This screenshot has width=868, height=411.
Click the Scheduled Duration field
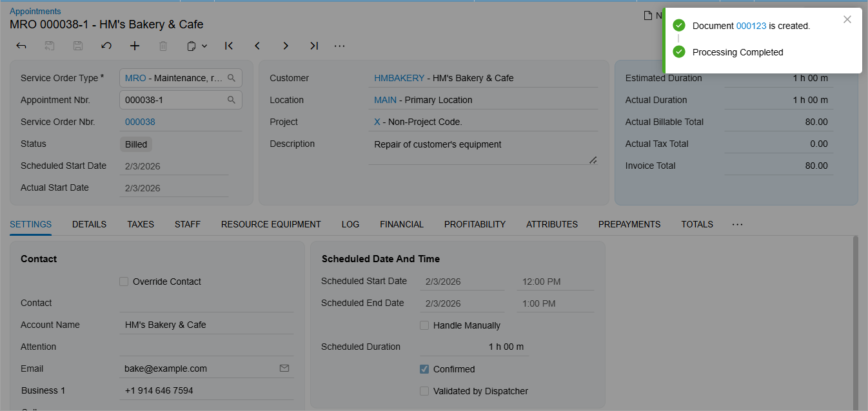click(475, 347)
